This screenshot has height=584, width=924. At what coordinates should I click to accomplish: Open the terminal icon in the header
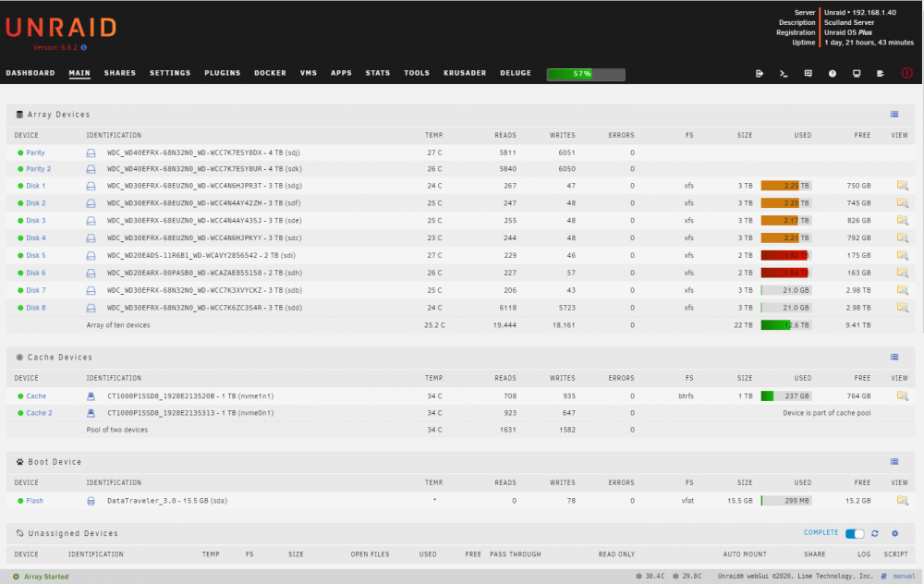pyautogui.click(x=784, y=74)
